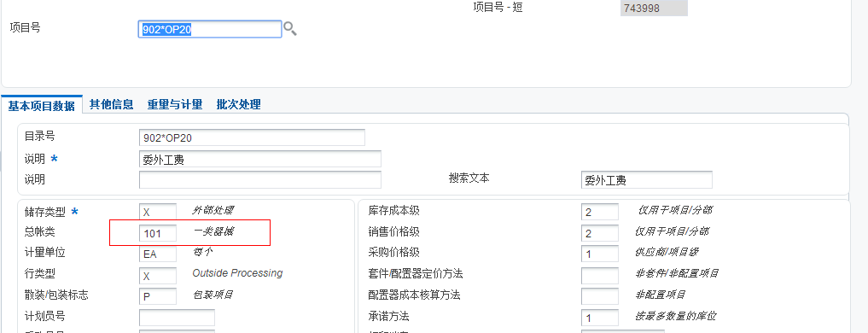
Task: Open the 重量与计量 tab
Action: [x=174, y=104]
